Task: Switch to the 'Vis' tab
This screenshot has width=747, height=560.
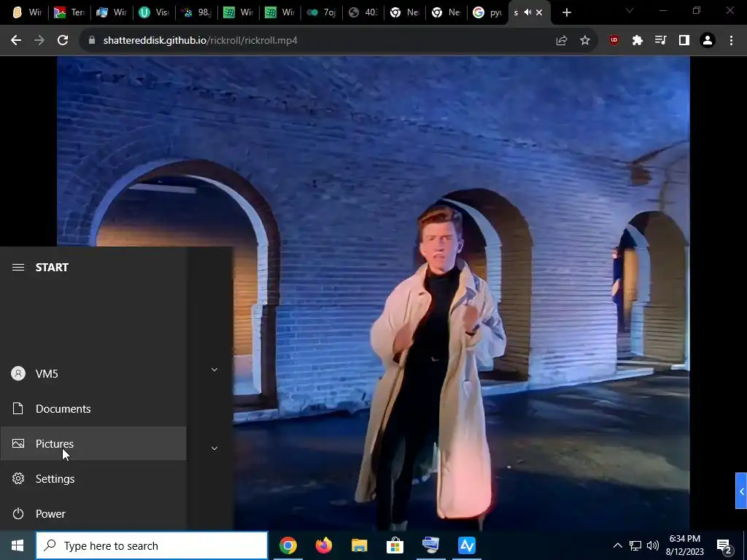Action: coord(153,12)
